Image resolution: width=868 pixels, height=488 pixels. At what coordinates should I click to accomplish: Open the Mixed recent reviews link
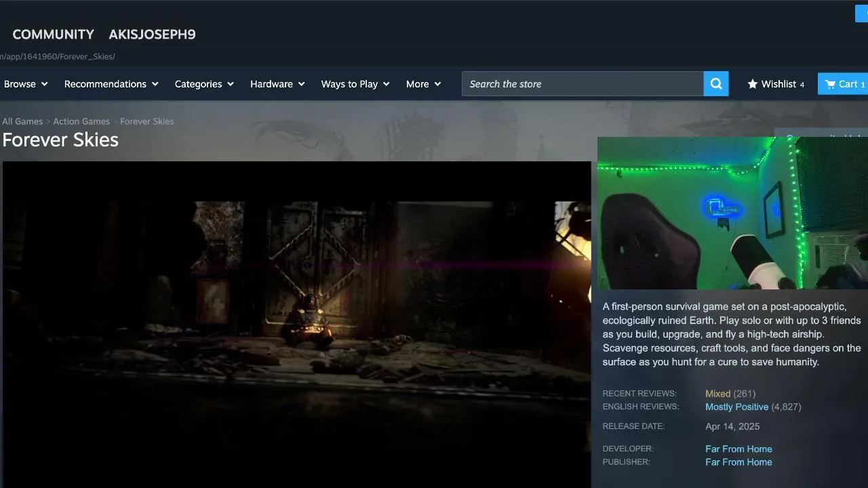click(717, 394)
